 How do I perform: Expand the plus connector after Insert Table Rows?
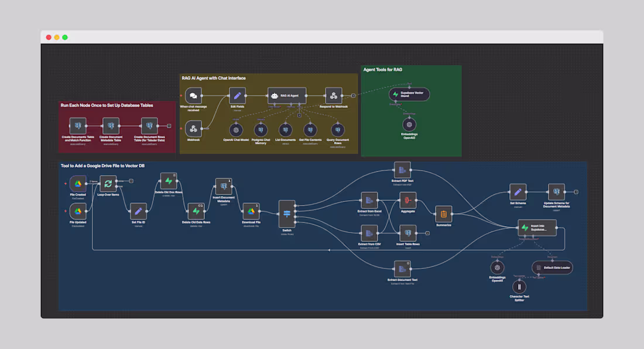(x=427, y=233)
